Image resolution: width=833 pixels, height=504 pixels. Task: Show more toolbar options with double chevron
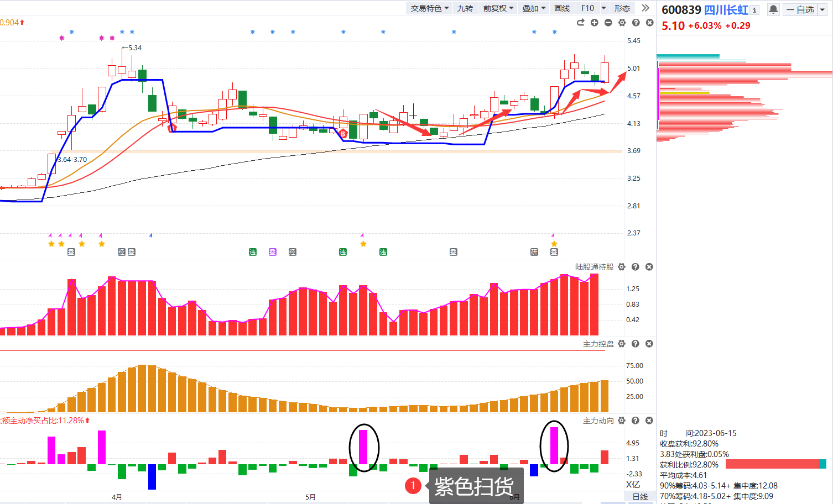tap(645, 8)
